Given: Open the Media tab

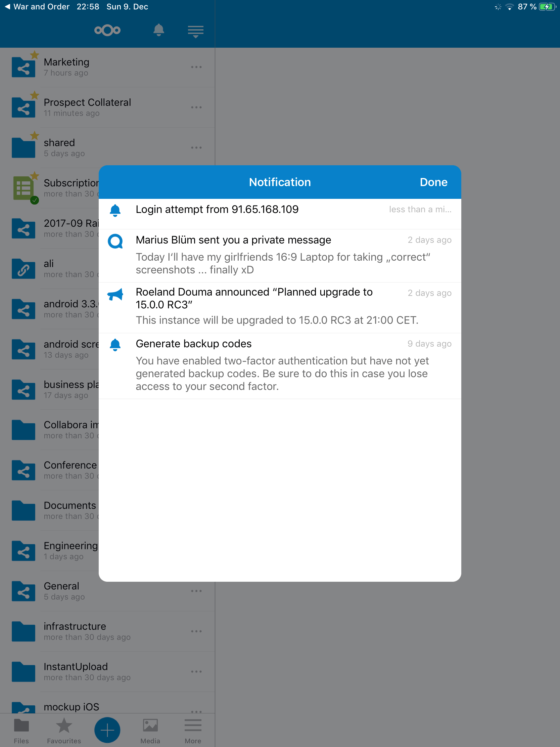Looking at the screenshot, I should pyautogui.click(x=150, y=731).
